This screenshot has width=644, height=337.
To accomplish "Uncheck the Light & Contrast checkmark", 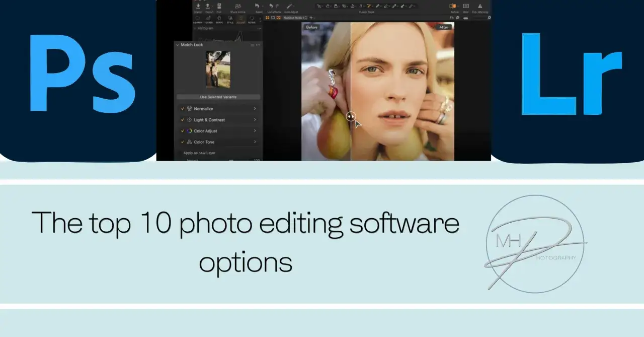I will pos(182,120).
